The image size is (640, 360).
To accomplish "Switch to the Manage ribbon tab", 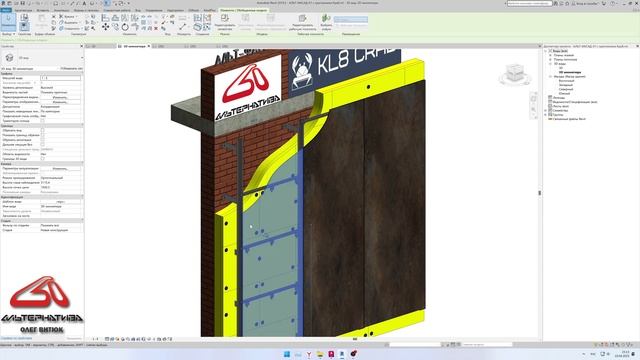I will coord(154,10).
